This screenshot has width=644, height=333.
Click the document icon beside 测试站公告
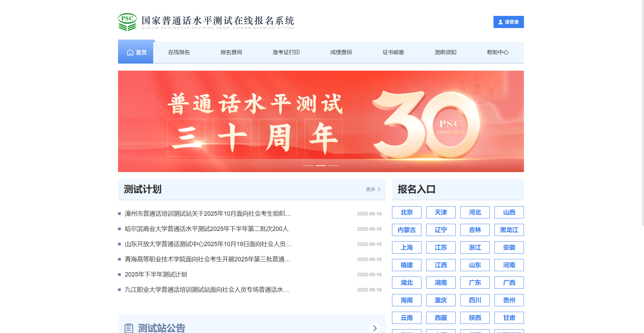[x=129, y=327]
